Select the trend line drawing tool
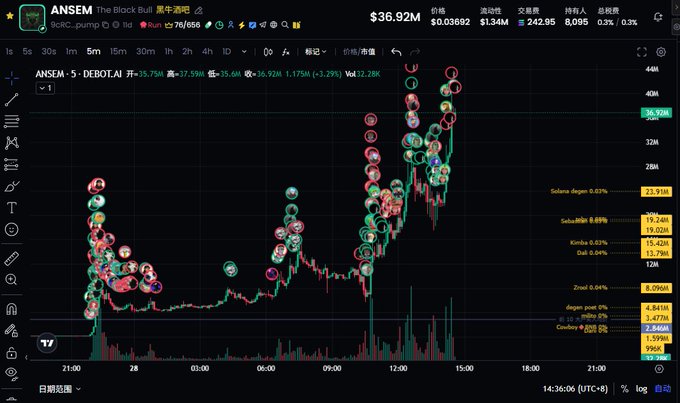This screenshot has height=403, width=680. [x=12, y=100]
